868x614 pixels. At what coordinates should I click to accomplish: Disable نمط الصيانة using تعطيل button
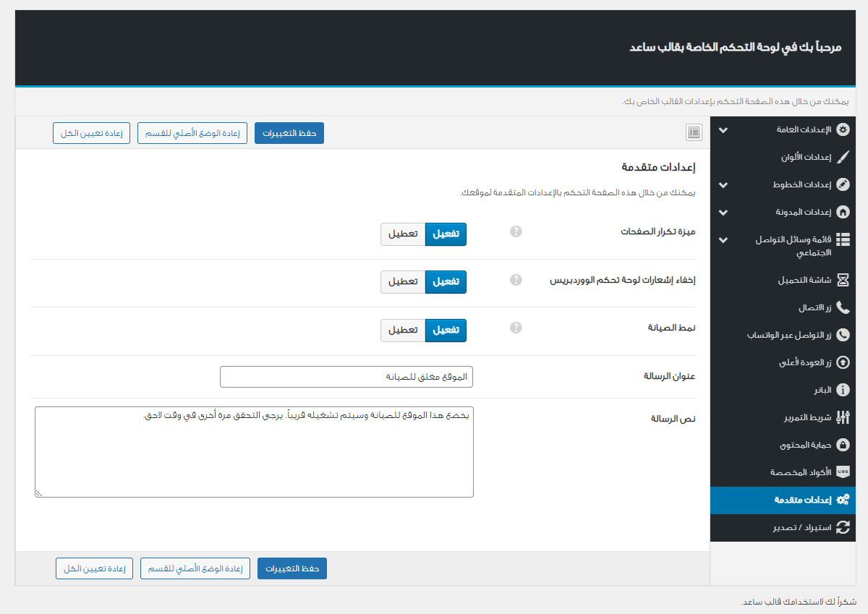pos(403,331)
